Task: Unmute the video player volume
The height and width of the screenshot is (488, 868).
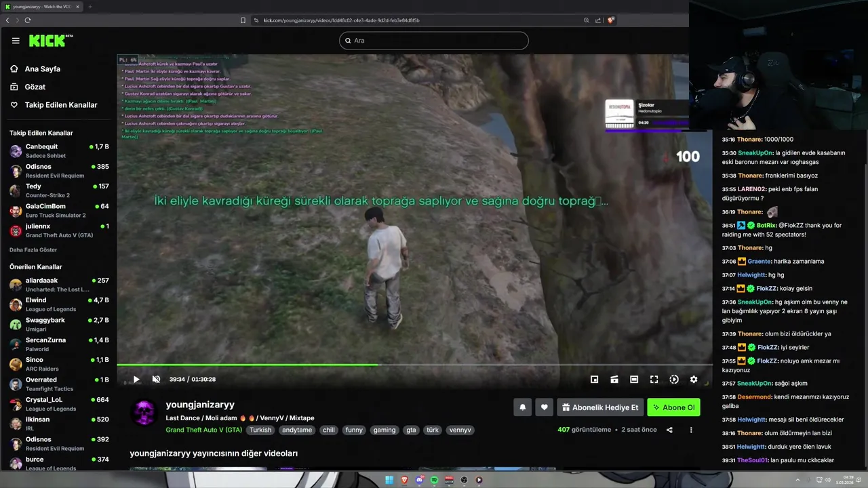Action: 156,380
